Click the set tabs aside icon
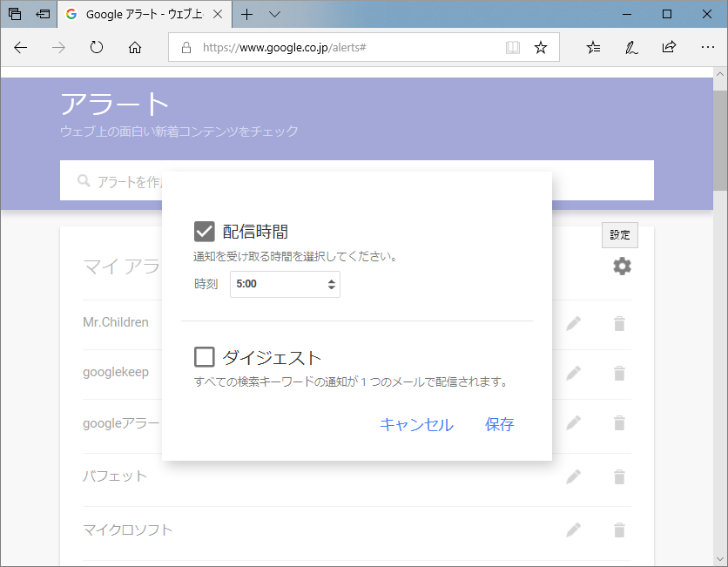728x567 pixels. coord(43,14)
